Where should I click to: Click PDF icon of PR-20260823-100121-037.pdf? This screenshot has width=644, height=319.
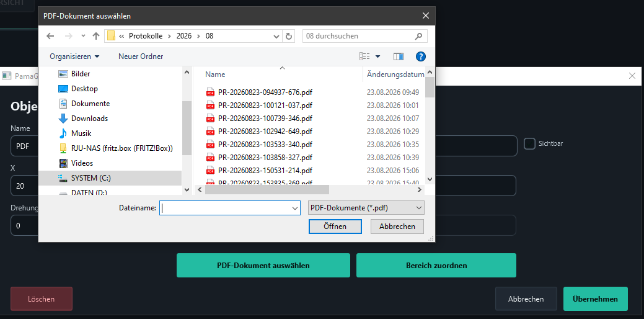(x=210, y=106)
